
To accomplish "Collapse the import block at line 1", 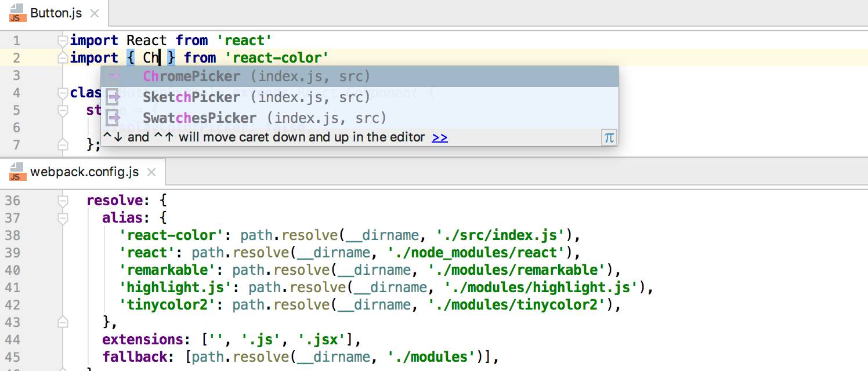I will click(x=63, y=41).
